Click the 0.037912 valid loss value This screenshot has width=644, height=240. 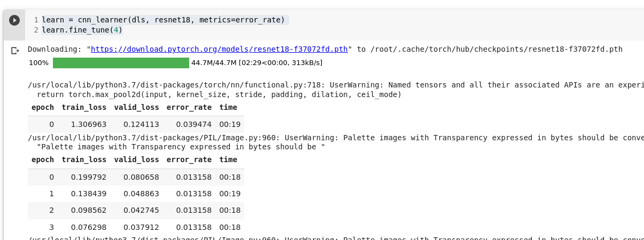pyautogui.click(x=141, y=227)
